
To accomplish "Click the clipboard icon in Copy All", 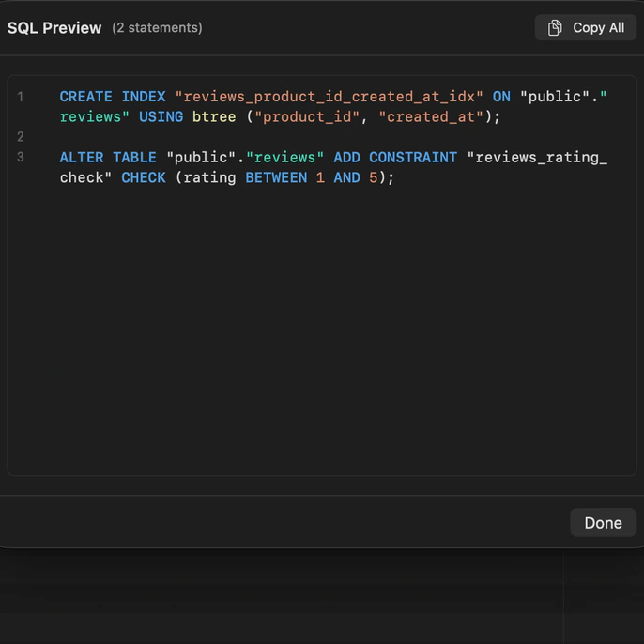I will [555, 28].
